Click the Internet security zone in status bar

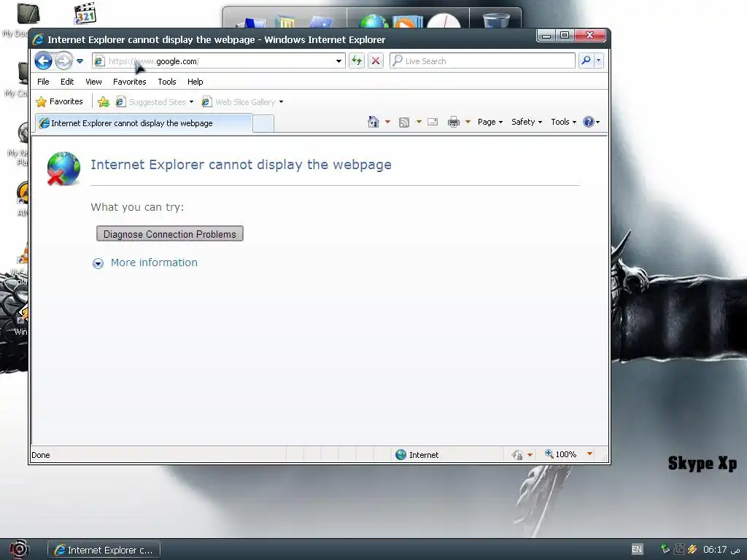tap(417, 455)
